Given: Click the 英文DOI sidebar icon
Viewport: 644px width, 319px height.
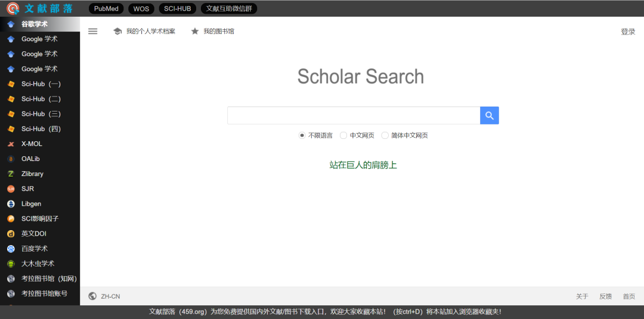Looking at the screenshot, I should click(11, 234).
